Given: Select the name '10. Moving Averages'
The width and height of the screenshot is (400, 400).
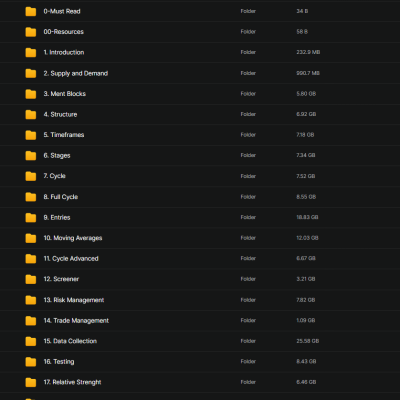Looking at the screenshot, I should [73, 238].
